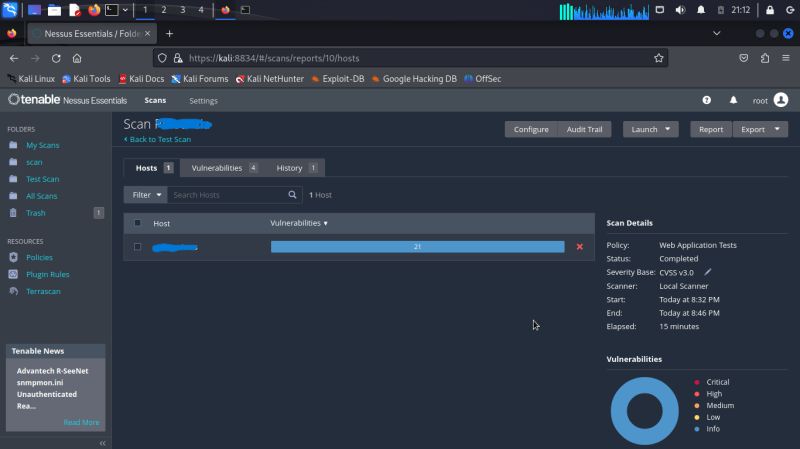Click the pencil icon beside Severity Base

pyautogui.click(x=708, y=272)
